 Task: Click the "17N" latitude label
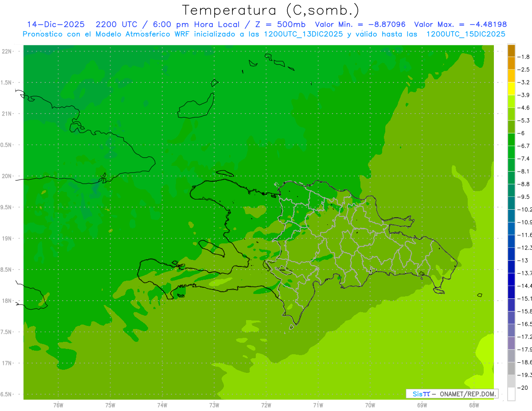tap(8, 363)
